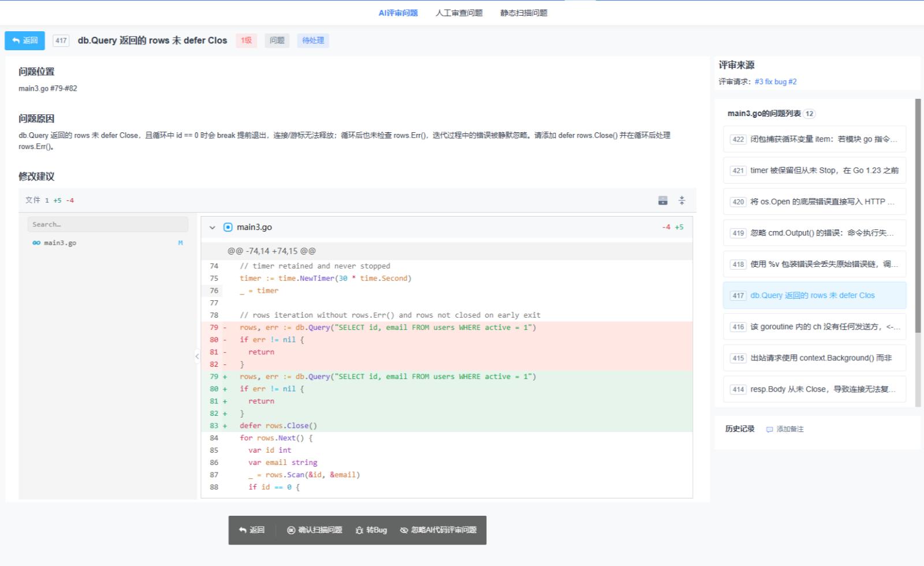Click the 添加备注 comment icon link

coord(785,429)
